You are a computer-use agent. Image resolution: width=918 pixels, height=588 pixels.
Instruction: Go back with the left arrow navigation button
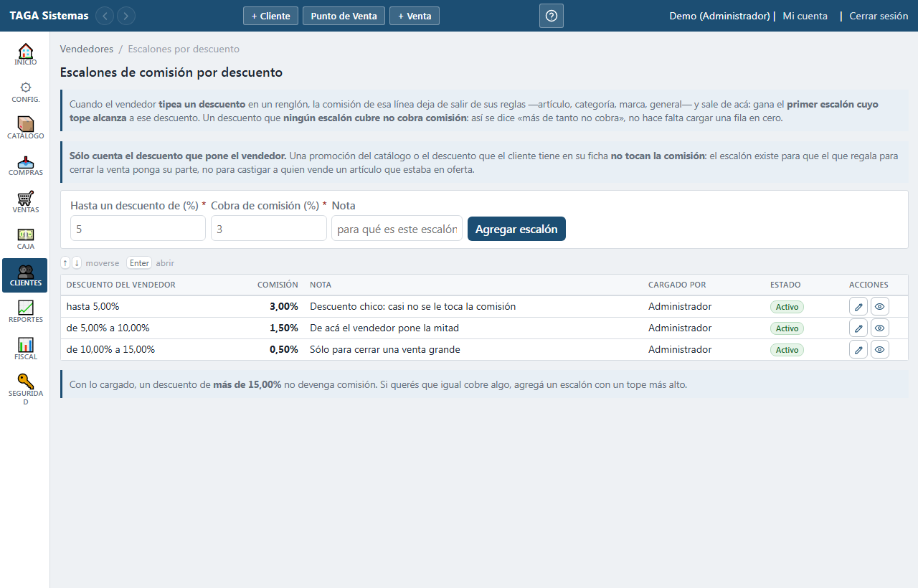105,16
